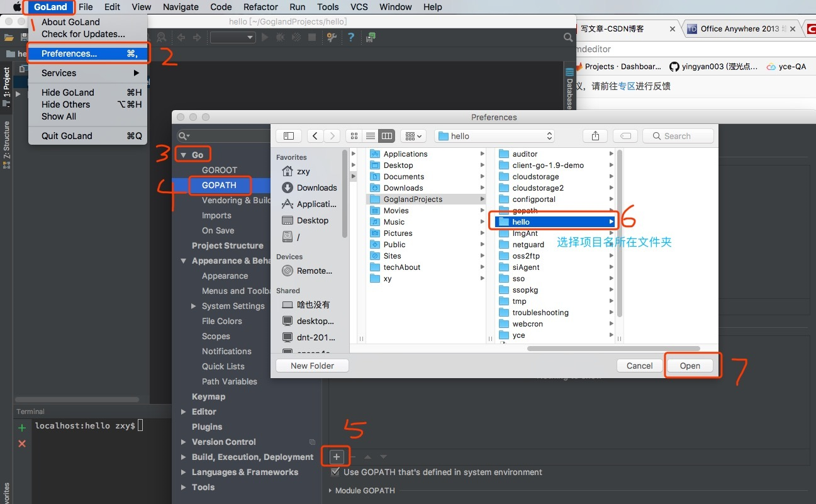
Task: Select the Remote Disc device
Action: click(x=307, y=271)
